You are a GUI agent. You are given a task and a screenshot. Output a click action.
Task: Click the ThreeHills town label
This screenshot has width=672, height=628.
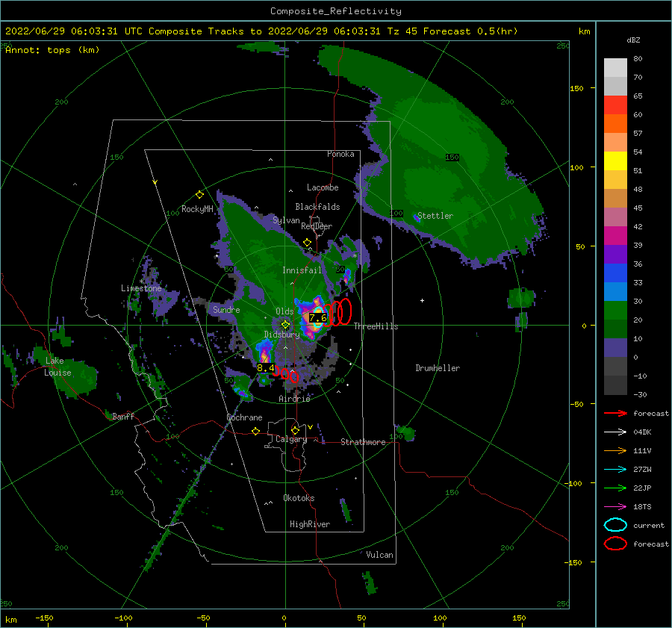coord(376,326)
